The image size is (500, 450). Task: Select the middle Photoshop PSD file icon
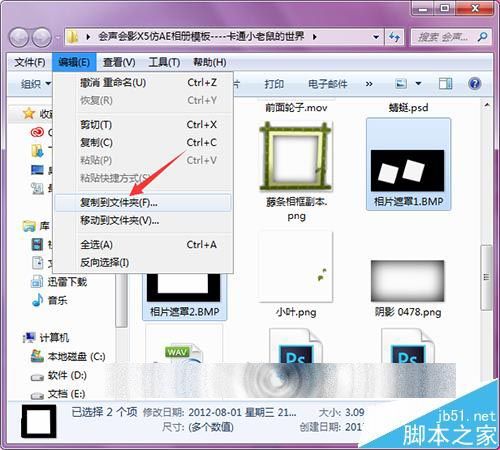(x=295, y=347)
